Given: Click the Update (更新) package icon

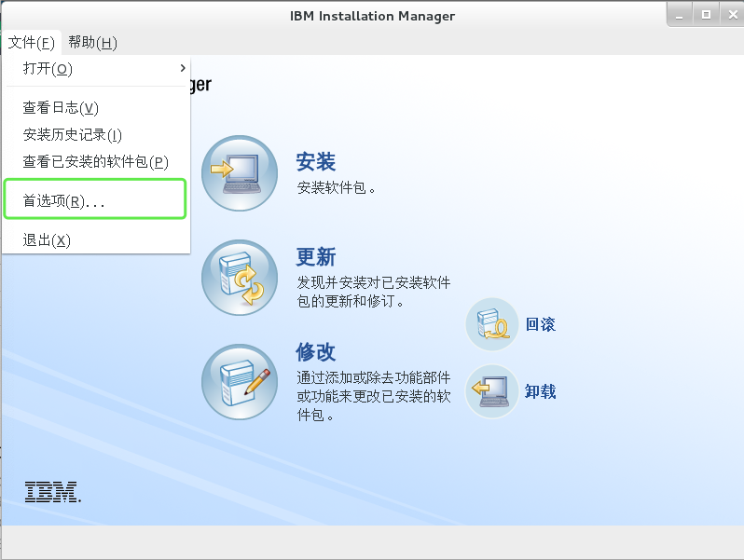Looking at the screenshot, I should 240,278.
